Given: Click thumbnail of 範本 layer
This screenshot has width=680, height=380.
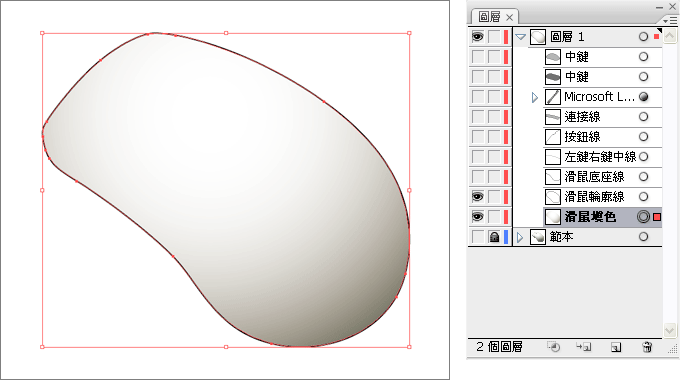Looking at the screenshot, I should click(538, 237).
